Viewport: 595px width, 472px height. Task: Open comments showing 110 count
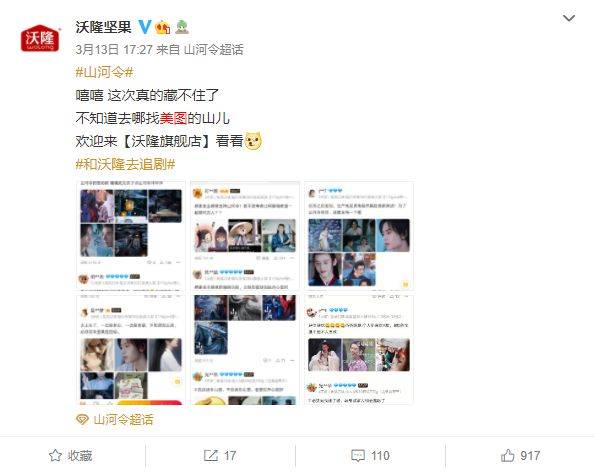(370, 455)
